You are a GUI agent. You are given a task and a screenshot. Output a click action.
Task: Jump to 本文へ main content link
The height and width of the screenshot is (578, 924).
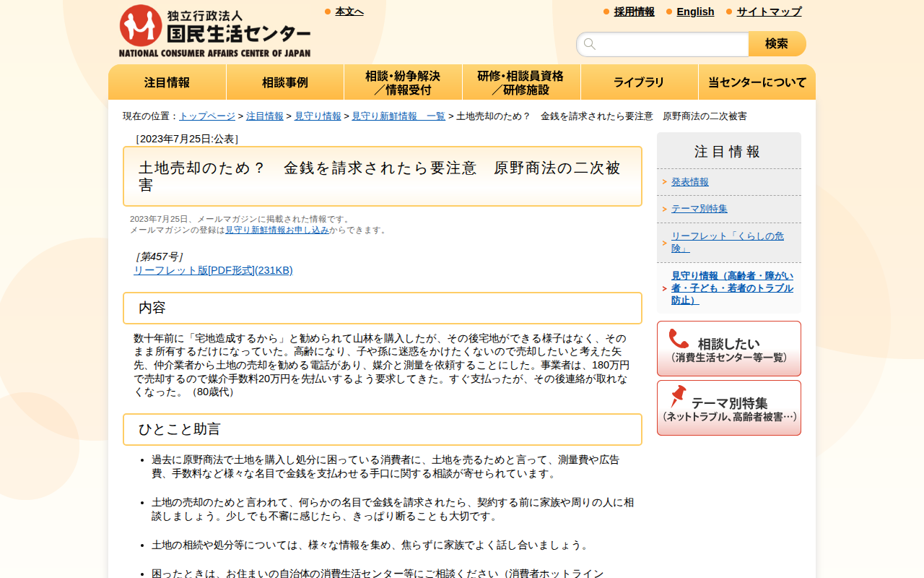point(349,12)
